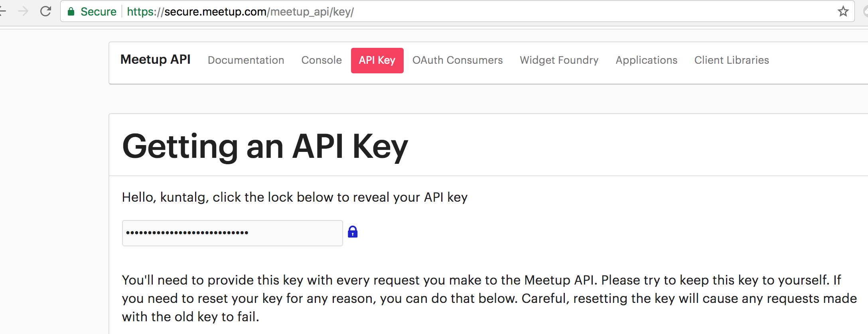Go back with the back arrow
This screenshot has height=334, width=868.
coord(2,11)
